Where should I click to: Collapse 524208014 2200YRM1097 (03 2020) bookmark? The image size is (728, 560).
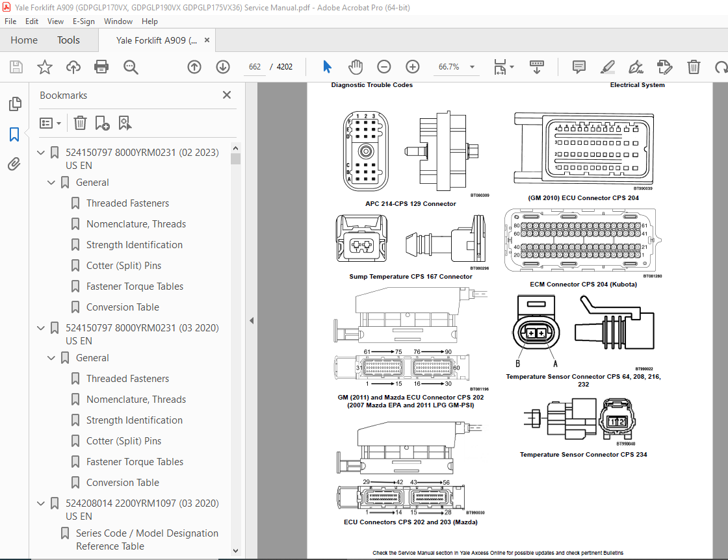point(41,503)
